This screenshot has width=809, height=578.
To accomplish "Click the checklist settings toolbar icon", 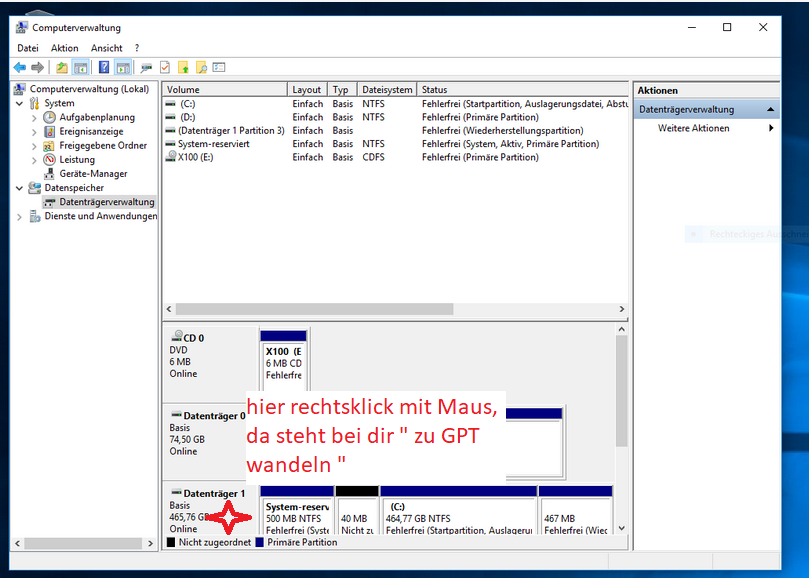I will pos(219,67).
